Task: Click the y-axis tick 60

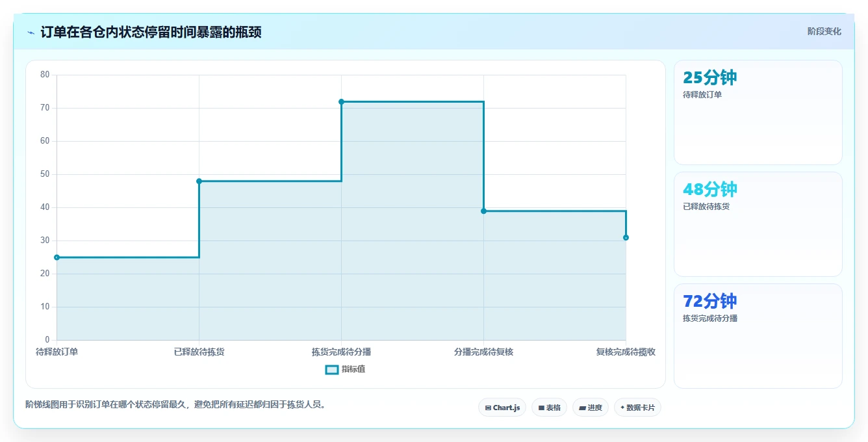Action: click(45, 141)
